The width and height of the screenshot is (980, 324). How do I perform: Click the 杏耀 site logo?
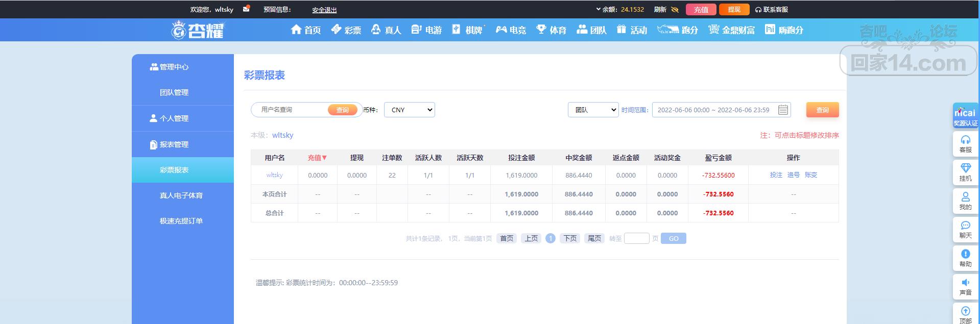click(198, 30)
